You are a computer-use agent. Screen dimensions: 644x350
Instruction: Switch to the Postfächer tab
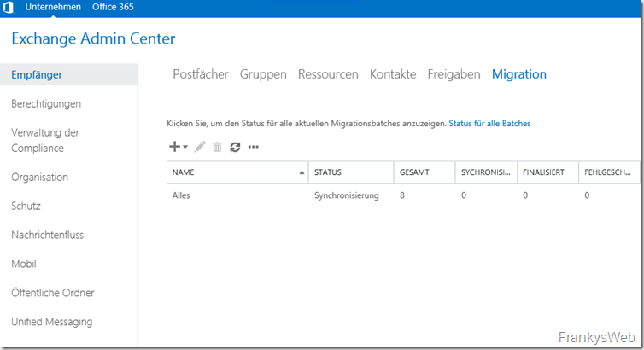point(201,74)
